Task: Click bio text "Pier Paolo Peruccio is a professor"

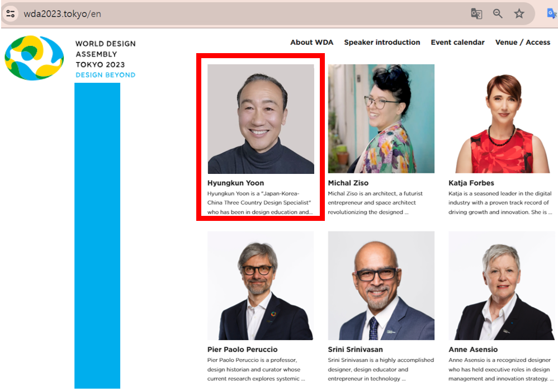Action: (252, 360)
